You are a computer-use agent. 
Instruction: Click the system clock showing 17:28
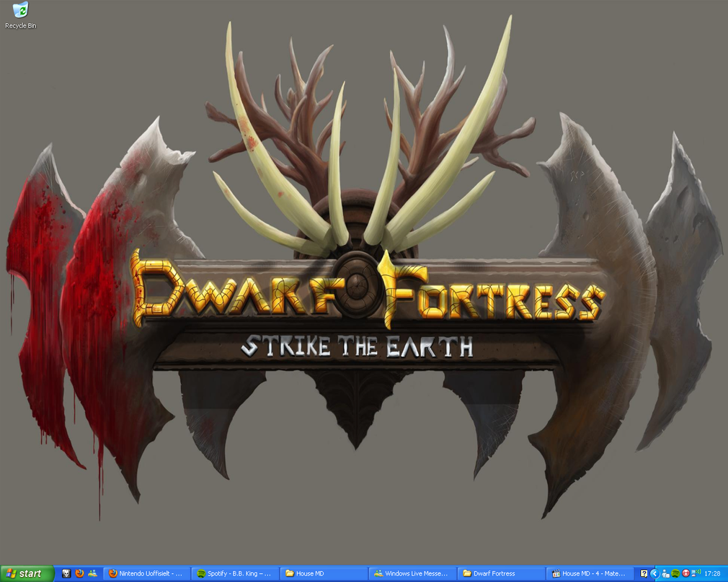(712, 573)
